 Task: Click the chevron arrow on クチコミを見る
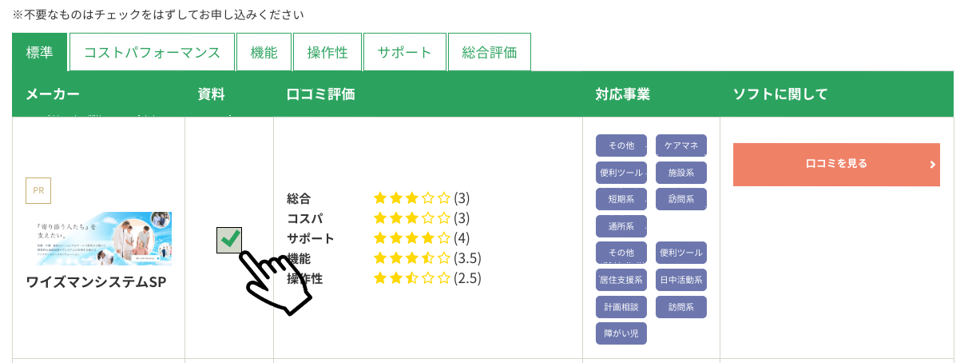[932, 165]
